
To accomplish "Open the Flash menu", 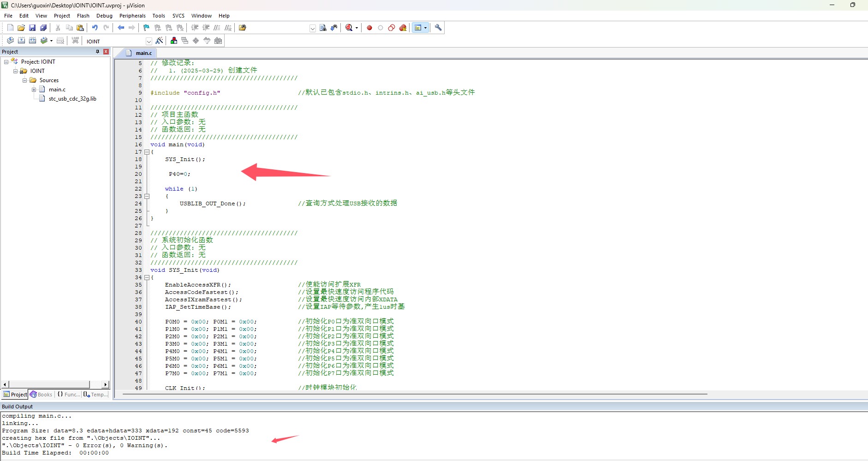I will [83, 16].
